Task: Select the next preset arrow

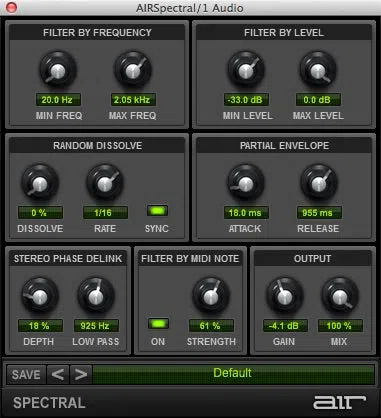Action: (81, 374)
